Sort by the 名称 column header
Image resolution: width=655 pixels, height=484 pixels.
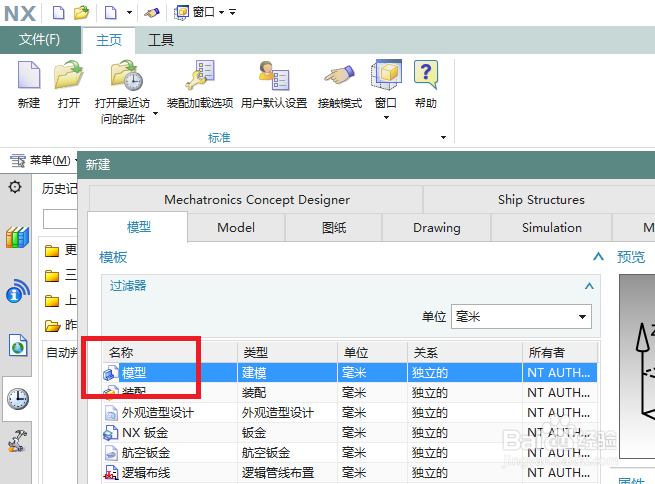[170, 352]
